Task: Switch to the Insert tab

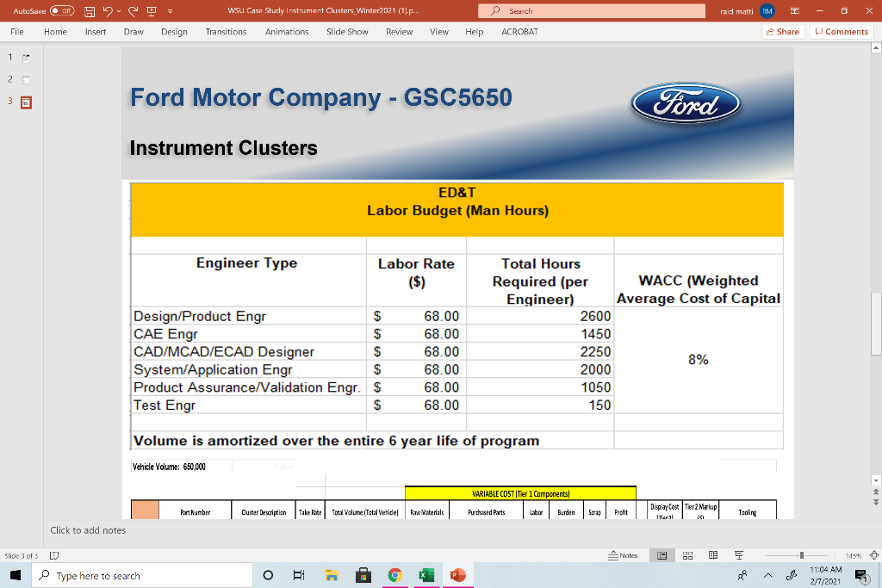Action: tap(96, 32)
